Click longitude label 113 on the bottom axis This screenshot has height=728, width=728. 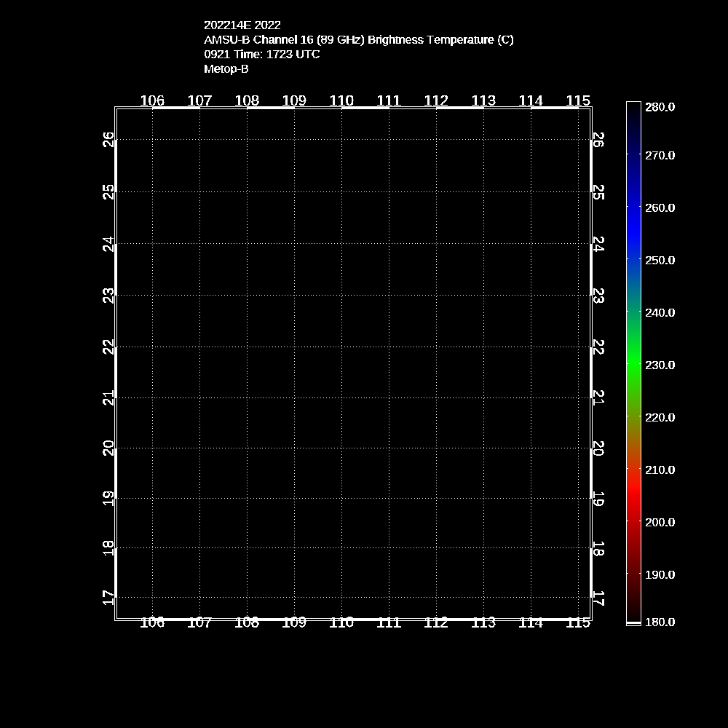tap(483, 622)
